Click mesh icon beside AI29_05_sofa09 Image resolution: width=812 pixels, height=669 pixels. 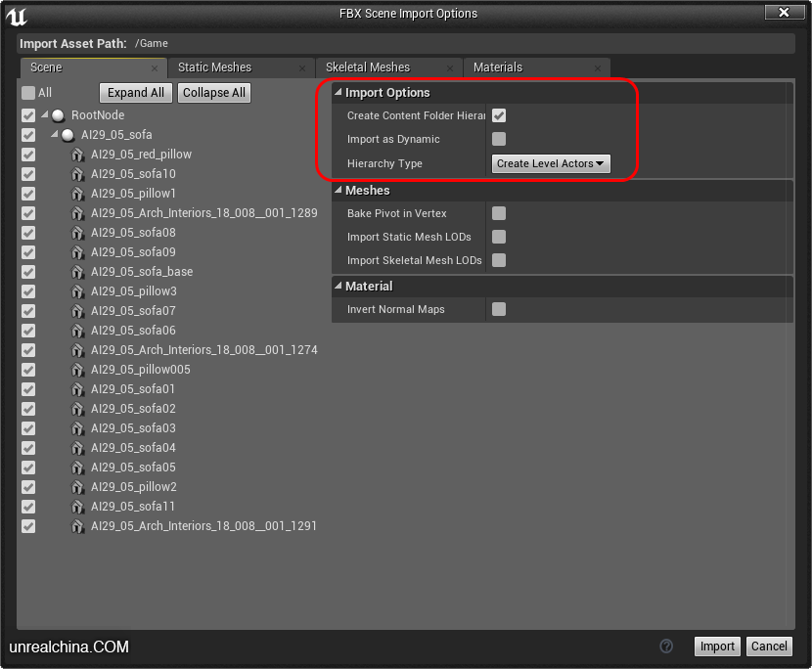pyautogui.click(x=77, y=252)
